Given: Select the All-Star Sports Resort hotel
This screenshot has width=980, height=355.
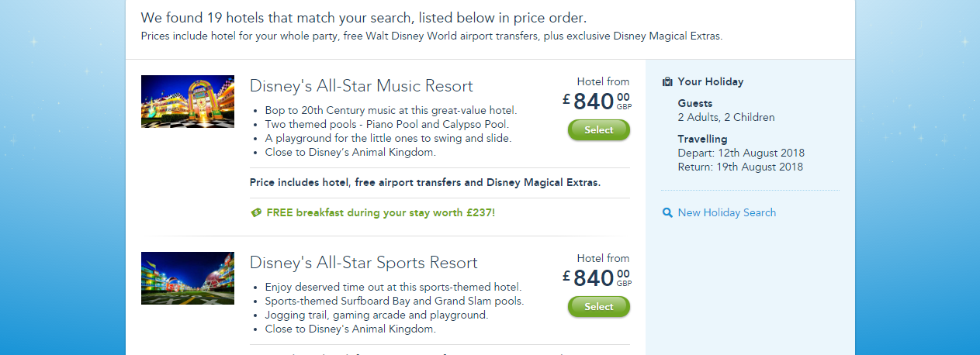Looking at the screenshot, I should pyautogui.click(x=598, y=307).
